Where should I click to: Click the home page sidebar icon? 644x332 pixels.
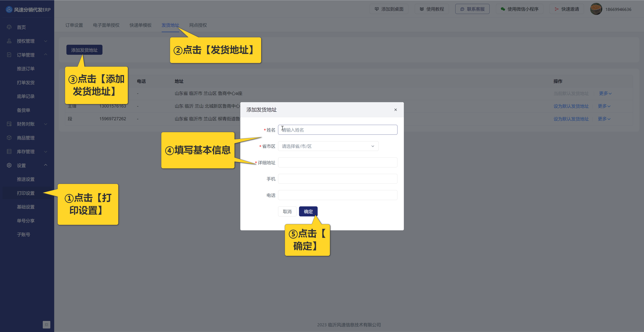point(9,27)
